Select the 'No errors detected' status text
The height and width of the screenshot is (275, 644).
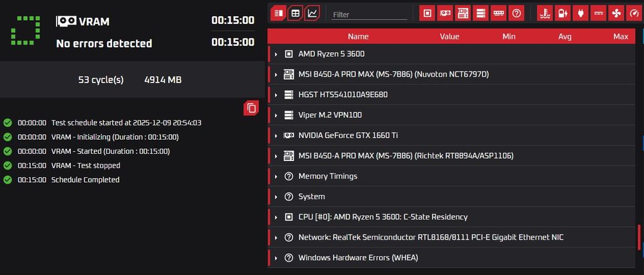click(x=104, y=44)
